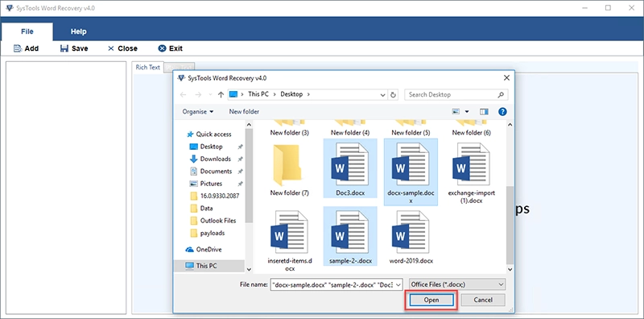Click the Add toolbar button
Viewport: 644px width, 319px height.
(27, 48)
